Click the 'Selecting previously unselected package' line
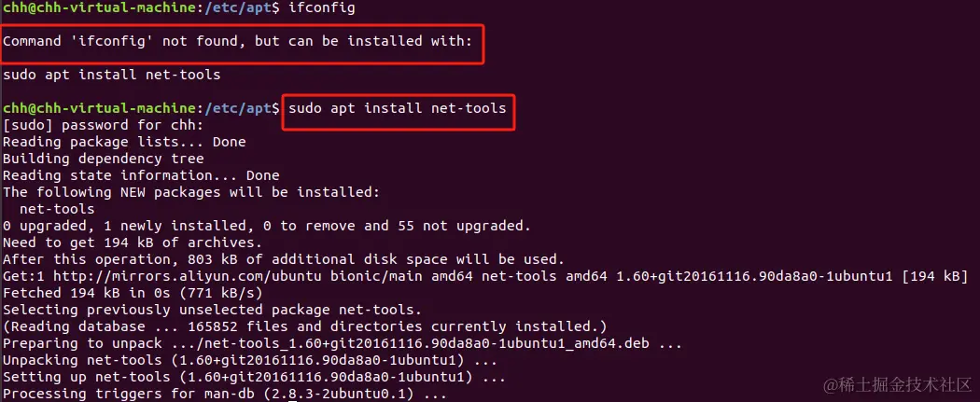The image size is (980, 402). (212, 310)
